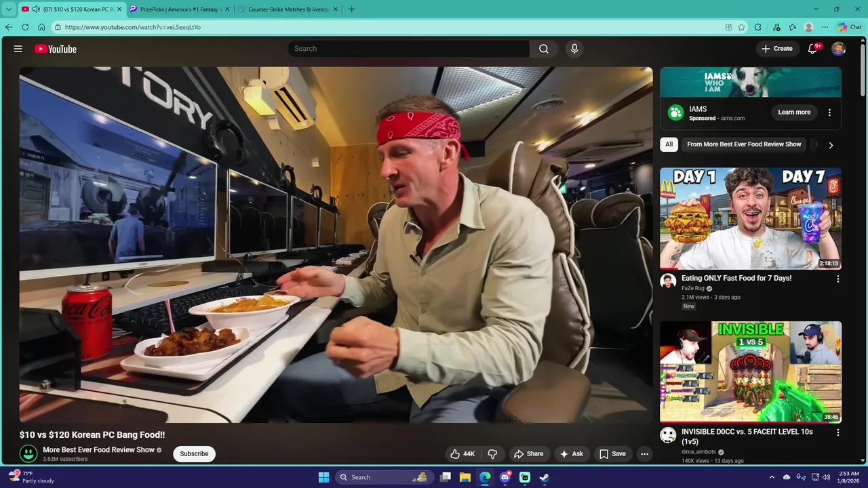The width and height of the screenshot is (868, 488).
Task: Switch to Counter-Strike Matches tab
Action: [x=288, y=9]
